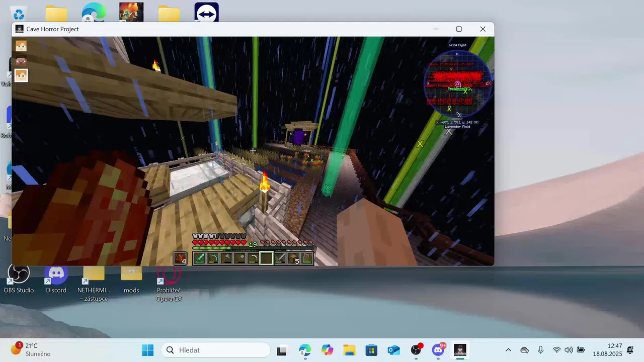Open the Windows Start menu
Screen dimensions: 644x362
click(147, 350)
